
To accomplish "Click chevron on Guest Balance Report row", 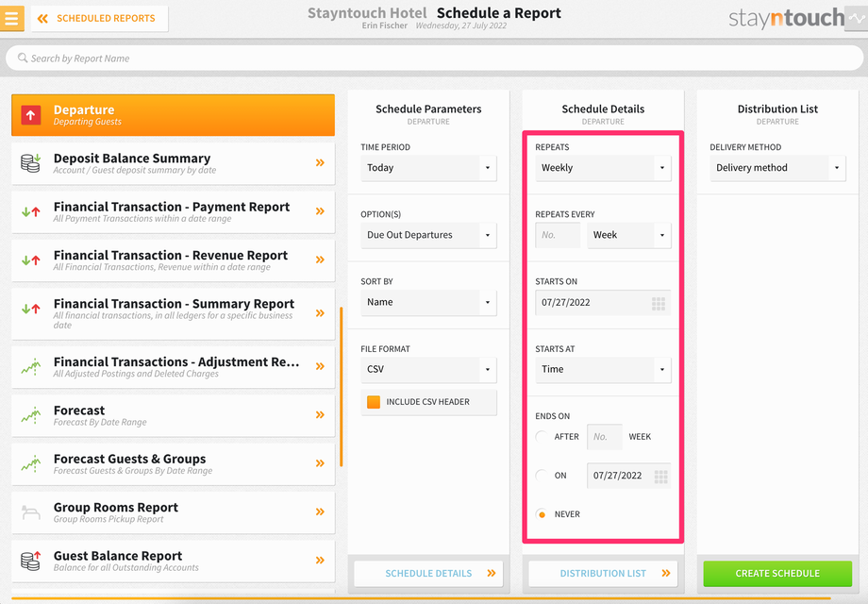I will tap(320, 561).
